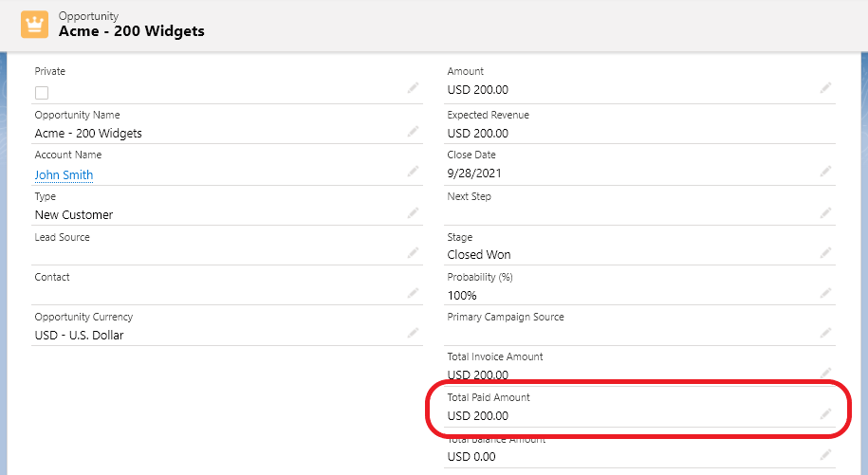Click Primary Campaign Source edit pencil
This screenshot has height=475, width=868.
(826, 333)
